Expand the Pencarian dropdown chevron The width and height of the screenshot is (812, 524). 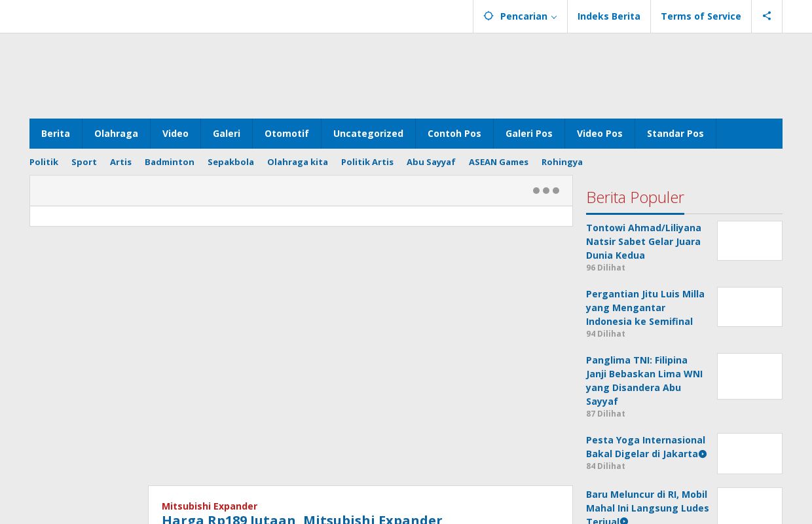(x=554, y=17)
